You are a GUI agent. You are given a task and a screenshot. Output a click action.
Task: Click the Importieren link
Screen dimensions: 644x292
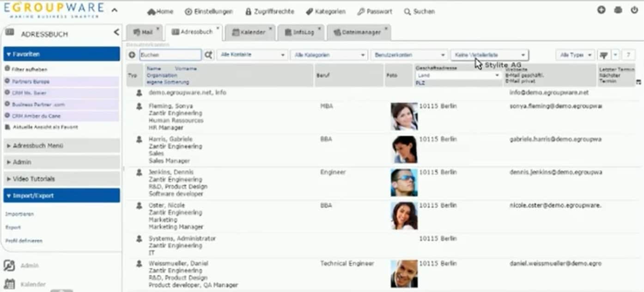click(19, 214)
